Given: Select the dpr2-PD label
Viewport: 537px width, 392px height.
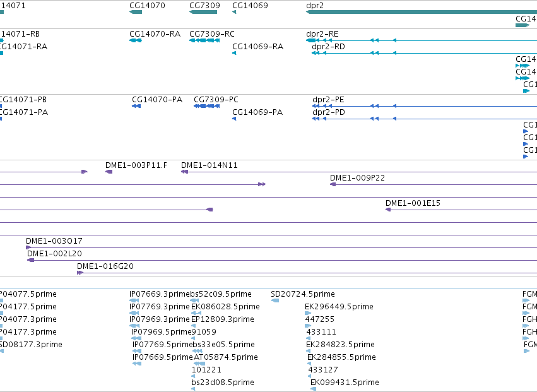Looking at the screenshot, I should click(x=329, y=112).
